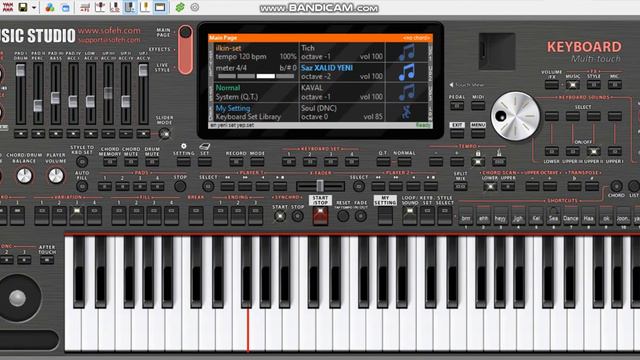Screen dimensions: 640x360
Task: Click the FADE in/out button
Action: 360,216
